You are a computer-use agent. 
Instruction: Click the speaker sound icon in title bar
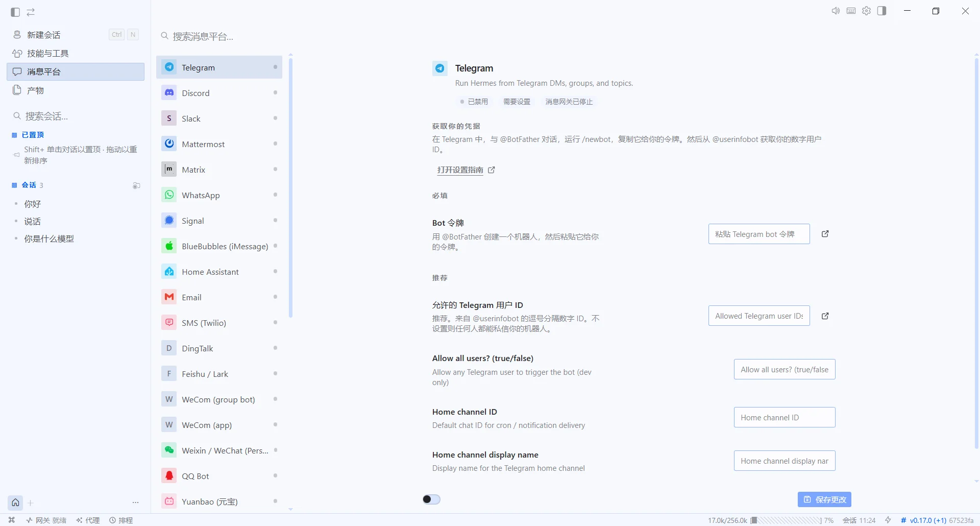click(x=836, y=11)
